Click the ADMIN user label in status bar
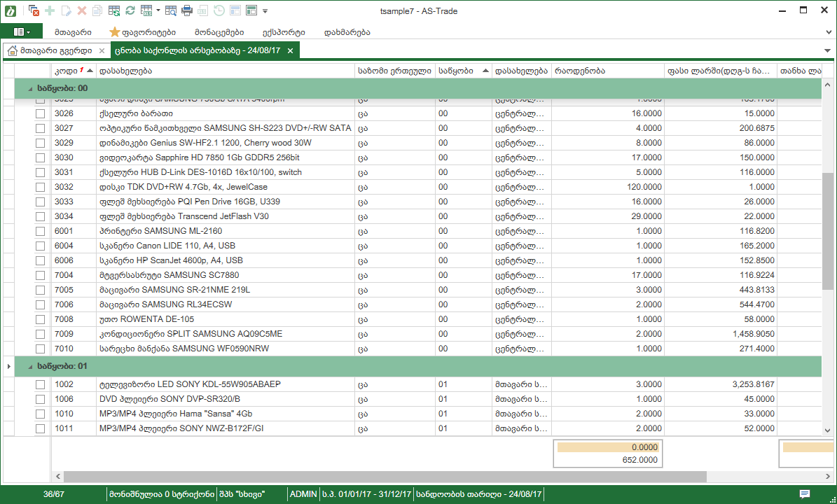837x504 pixels. click(x=303, y=494)
